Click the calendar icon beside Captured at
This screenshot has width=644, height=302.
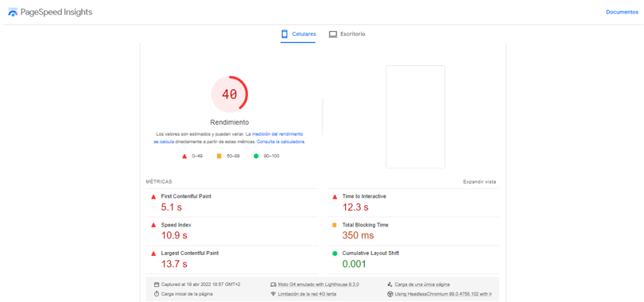(157, 285)
